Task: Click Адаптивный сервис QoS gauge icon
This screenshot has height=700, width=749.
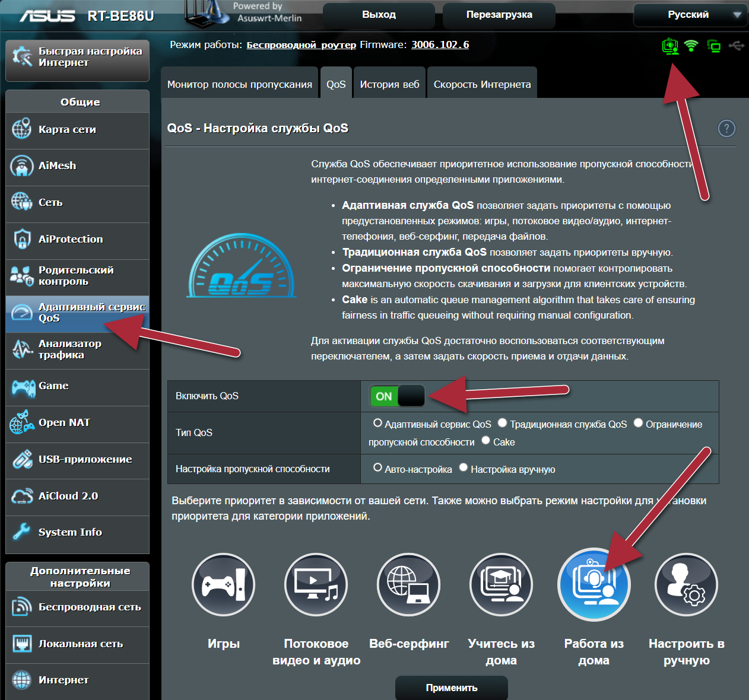Action: pos(22,312)
